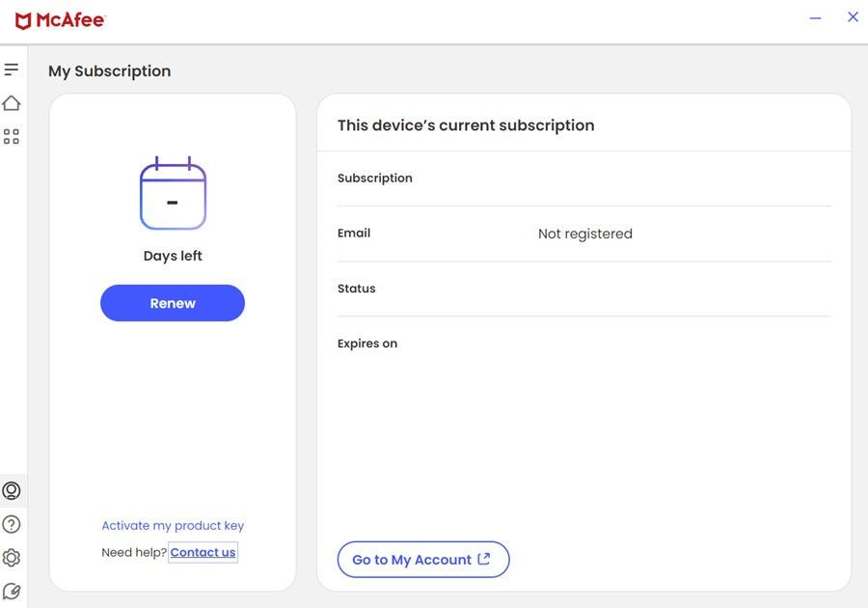Click the Days left calendar icon
868x608 pixels.
click(173, 195)
